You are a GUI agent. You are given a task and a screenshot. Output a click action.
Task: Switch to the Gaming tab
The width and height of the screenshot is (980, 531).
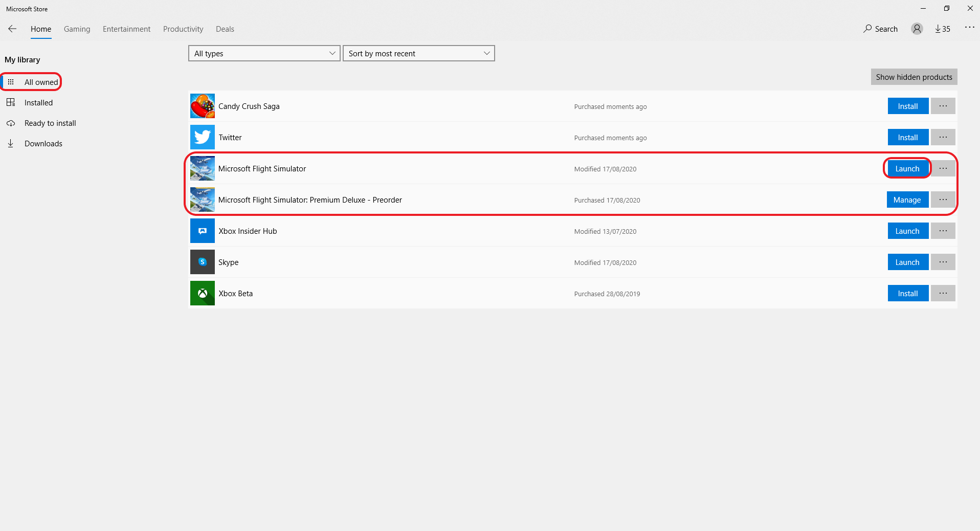[x=77, y=29]
